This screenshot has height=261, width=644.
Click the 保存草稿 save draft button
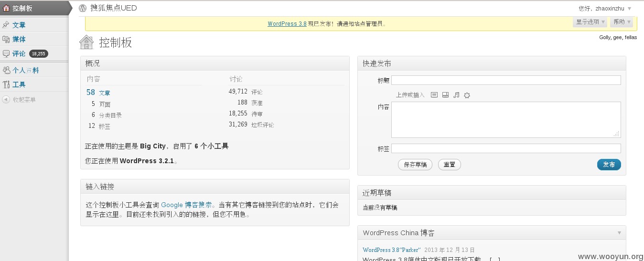click(x=415, y=165)
